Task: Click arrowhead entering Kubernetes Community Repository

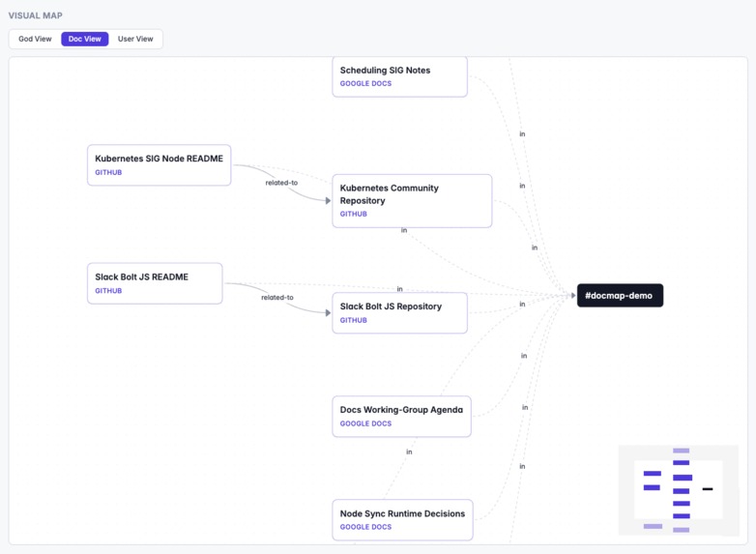Action: (328, 200)
